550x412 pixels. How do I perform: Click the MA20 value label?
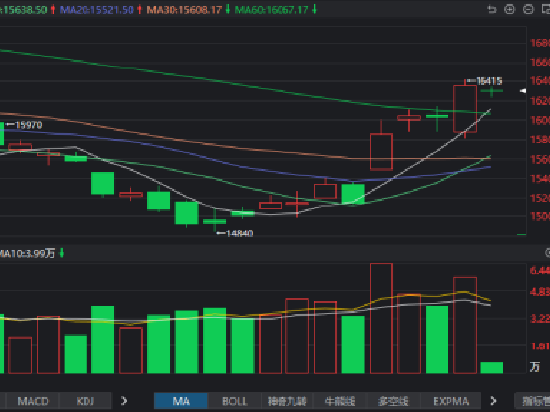100,9
